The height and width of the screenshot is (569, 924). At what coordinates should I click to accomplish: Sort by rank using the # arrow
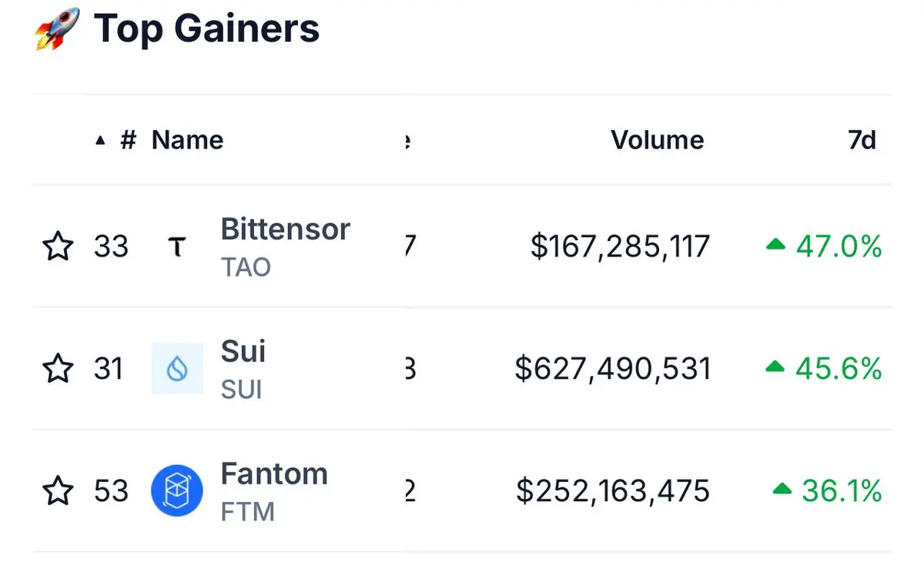[115, 140]
